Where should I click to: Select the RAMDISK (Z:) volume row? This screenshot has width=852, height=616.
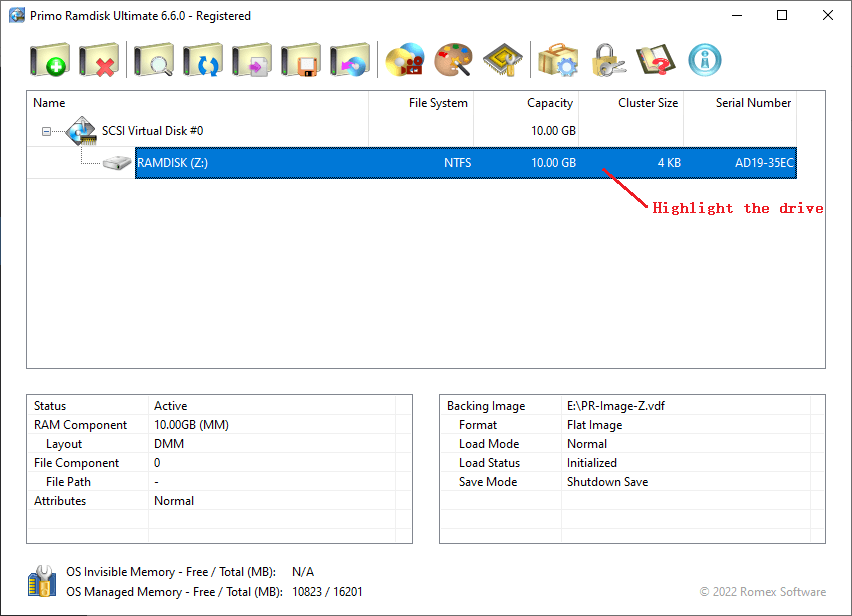pos(466,163)
